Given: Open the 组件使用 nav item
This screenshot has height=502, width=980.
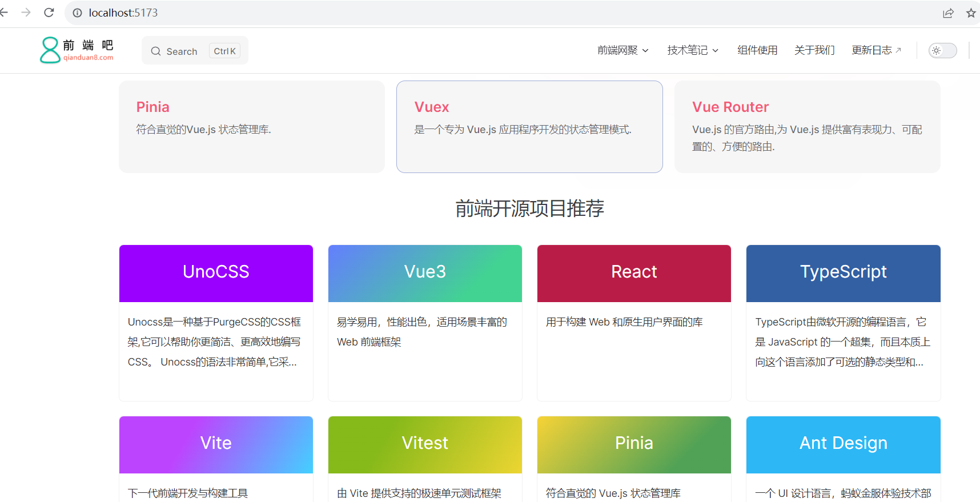Looking at the screenshot, I should click(757, 50).
